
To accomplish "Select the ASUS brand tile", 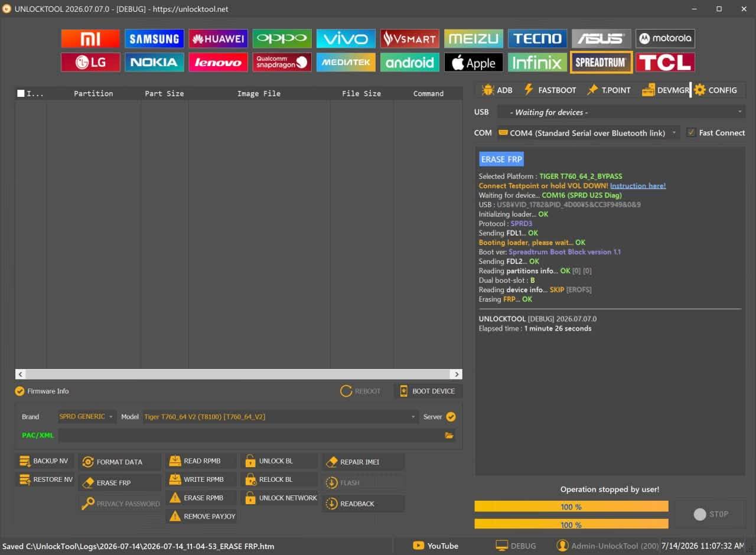I will click(x=601, y=39).
